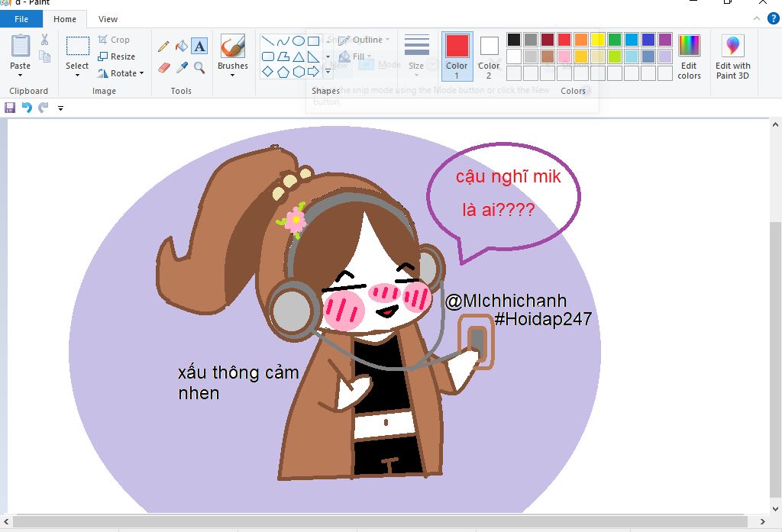Select the Curve shape
This screenshot has height=532, width=782.
point(283,41)
